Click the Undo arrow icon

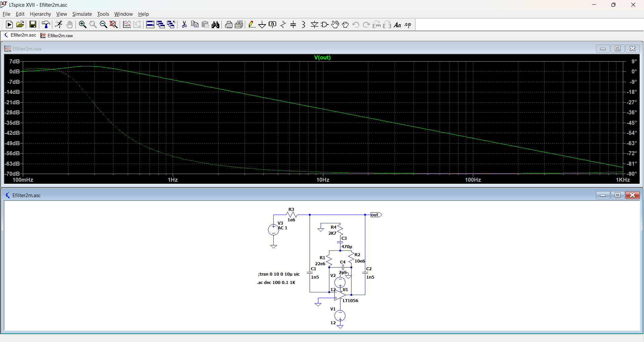(x=356, y=24)
